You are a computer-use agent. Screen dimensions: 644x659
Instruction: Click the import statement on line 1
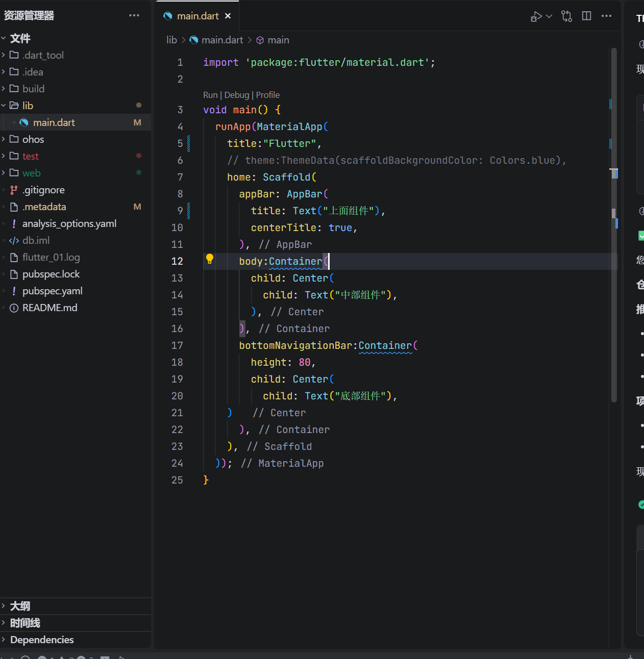pos(319,62)
